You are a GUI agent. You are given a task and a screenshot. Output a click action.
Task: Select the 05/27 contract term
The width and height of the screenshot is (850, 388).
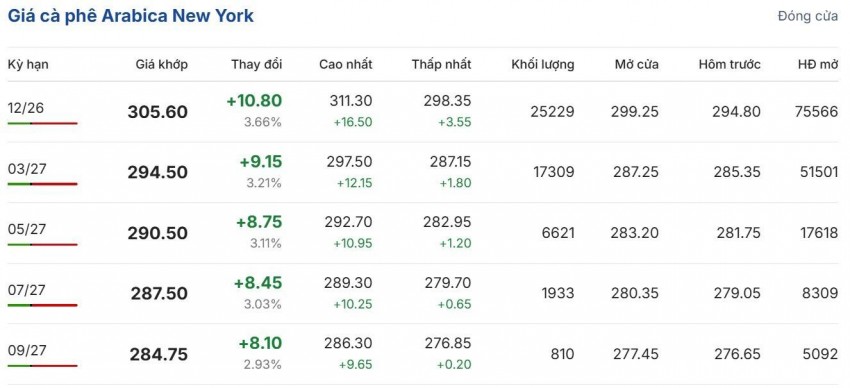(27, 229)
